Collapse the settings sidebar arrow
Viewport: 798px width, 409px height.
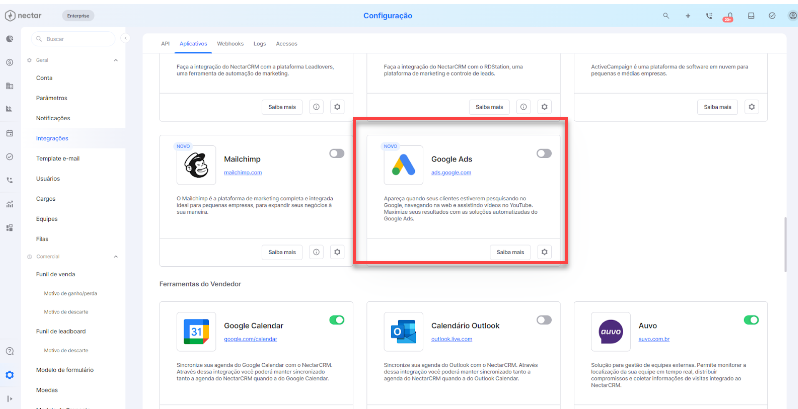pyautogui.click(x=125, y=38)
